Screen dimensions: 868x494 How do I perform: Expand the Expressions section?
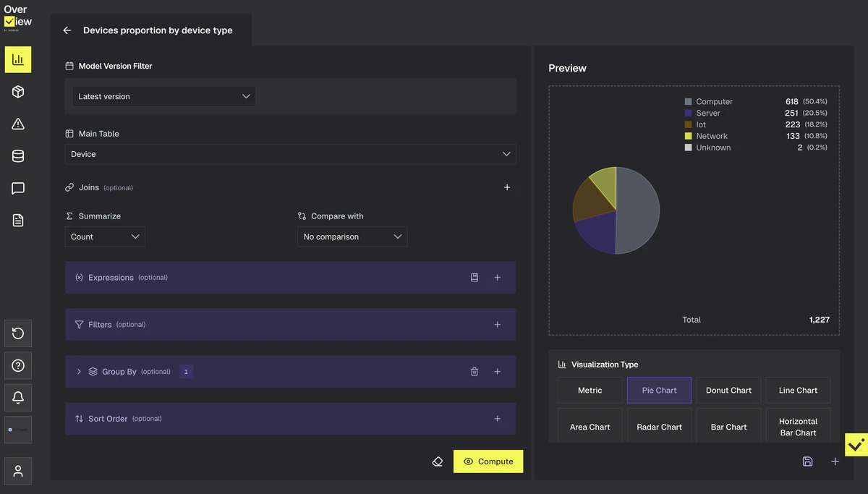pyautogui.click(x=291, y=278)
